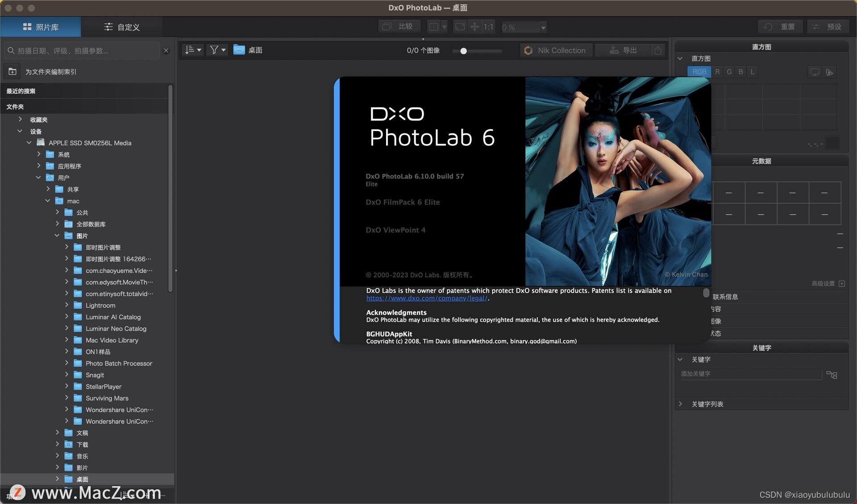Select R histogram channel
Screen dimensions: 857x504
coord(717,72)
